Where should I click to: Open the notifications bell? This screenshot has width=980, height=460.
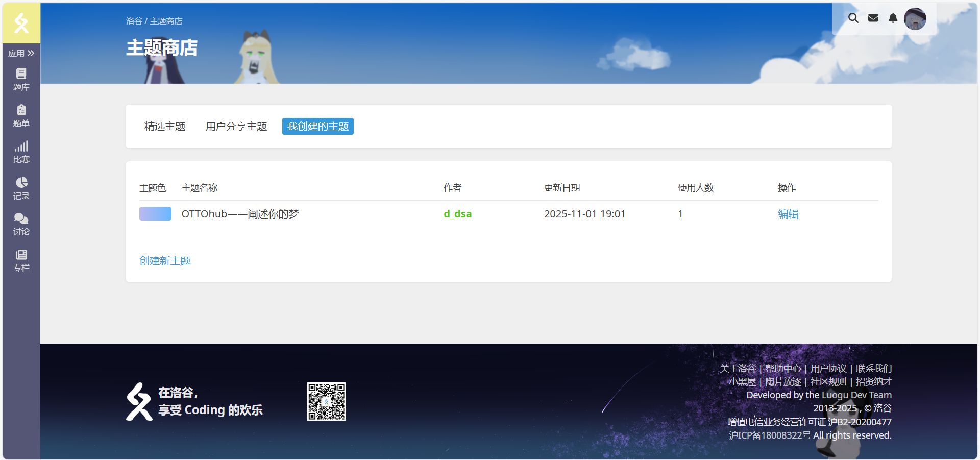click(x=893, y=18)
